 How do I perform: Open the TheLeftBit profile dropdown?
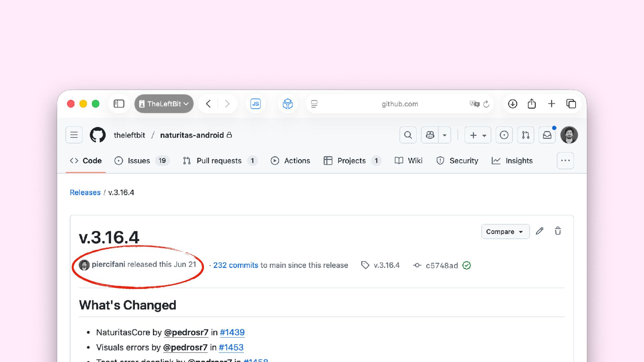point(164,104)
